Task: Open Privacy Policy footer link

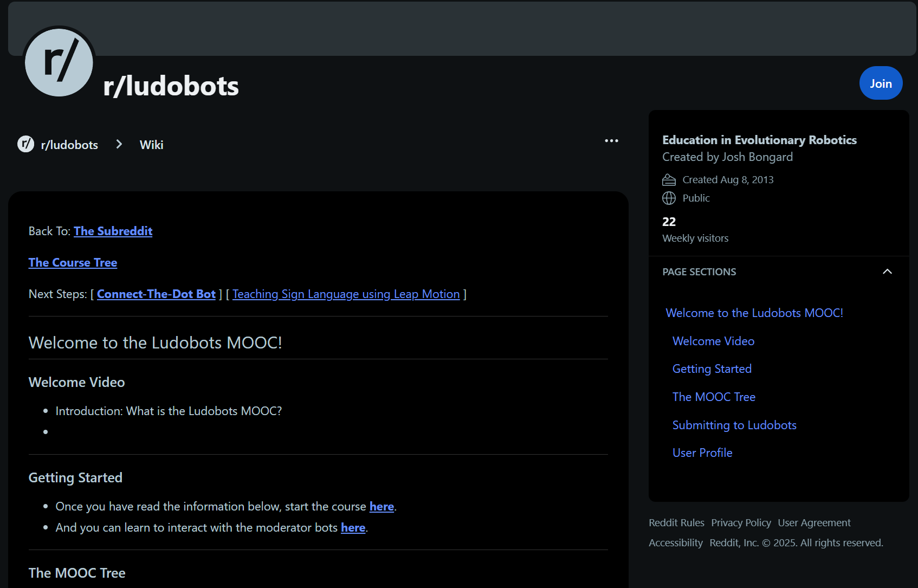Action: pyautogui.click(x=741, y=523)
